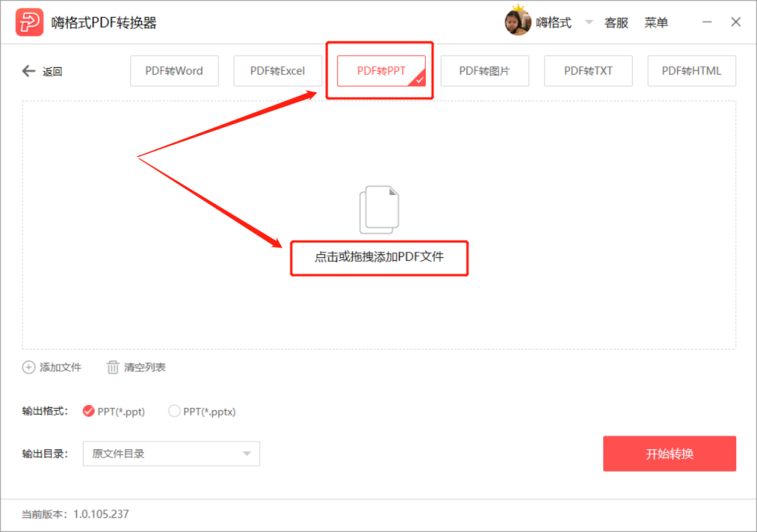Click the 输出目录 label
Image resolution: width=757 pixels, height=532 pixels.
44,454
